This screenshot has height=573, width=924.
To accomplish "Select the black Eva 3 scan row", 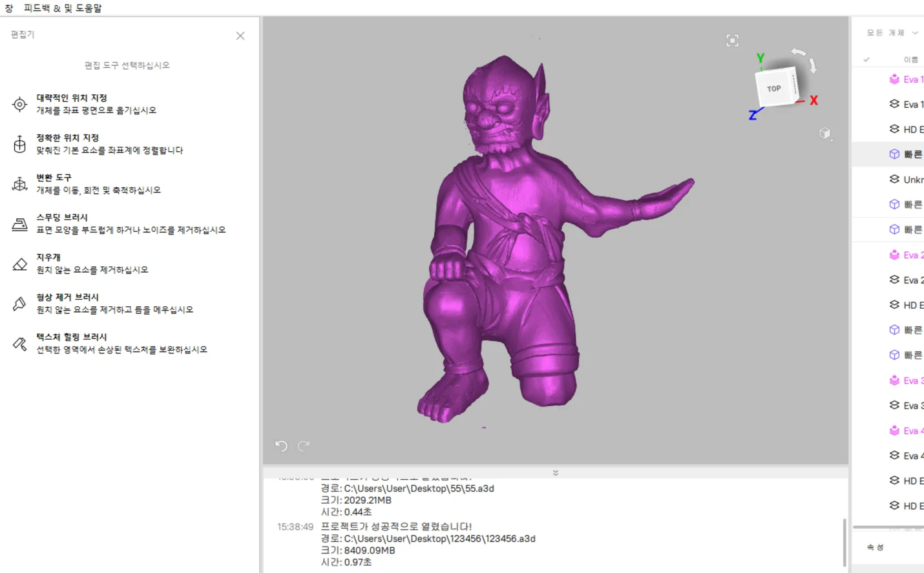I will click(x=888, y=406).
